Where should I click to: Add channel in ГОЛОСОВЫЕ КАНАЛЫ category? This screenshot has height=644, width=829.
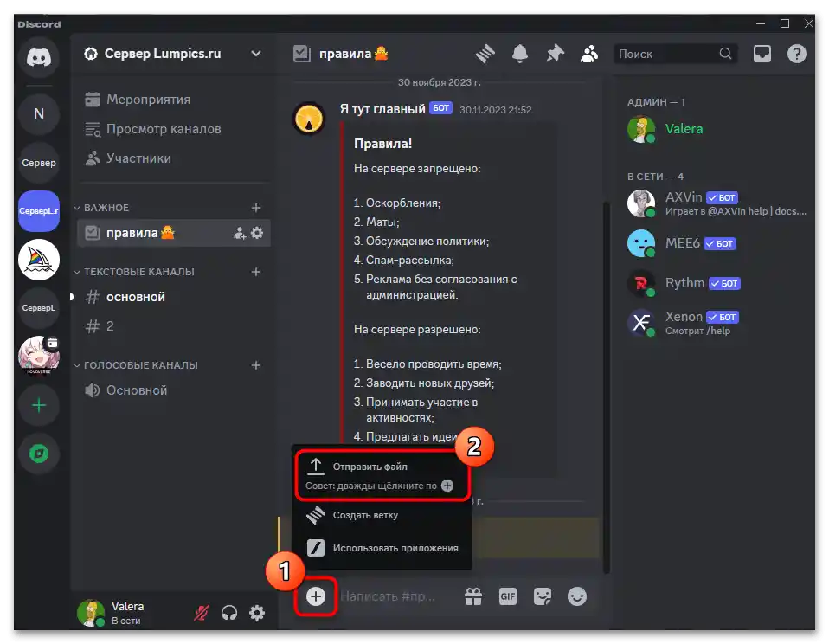(256, 365)
